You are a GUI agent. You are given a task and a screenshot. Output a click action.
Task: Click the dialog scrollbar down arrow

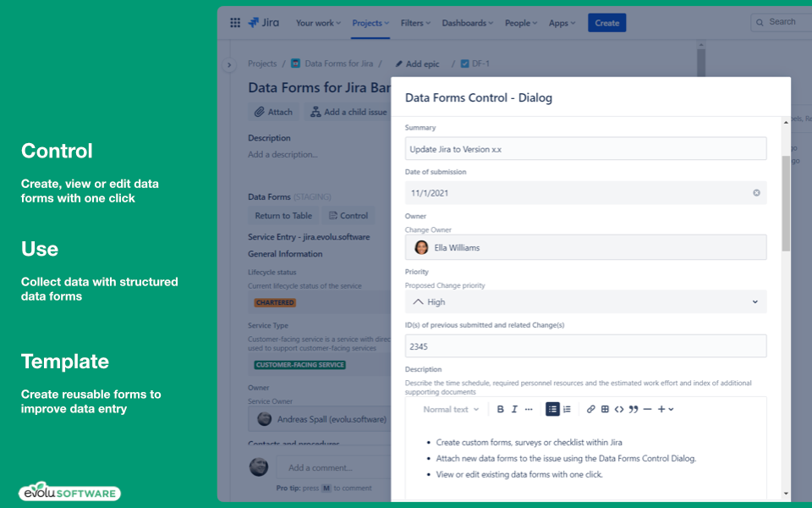coord(786,494)
